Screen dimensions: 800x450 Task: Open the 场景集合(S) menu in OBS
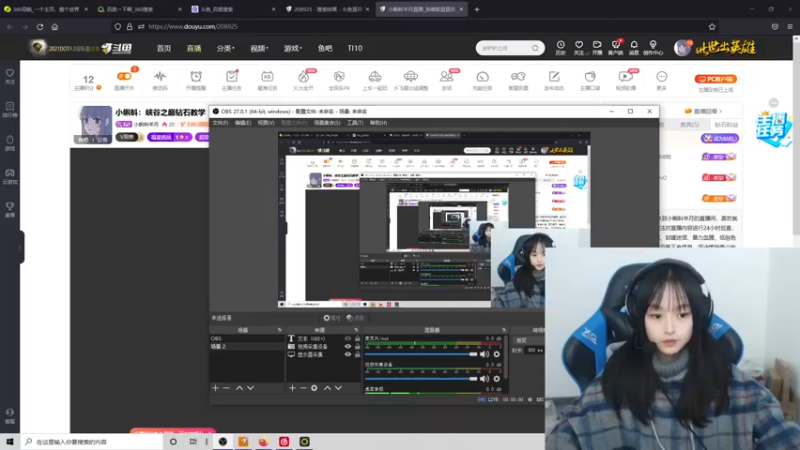coord(327,123)
